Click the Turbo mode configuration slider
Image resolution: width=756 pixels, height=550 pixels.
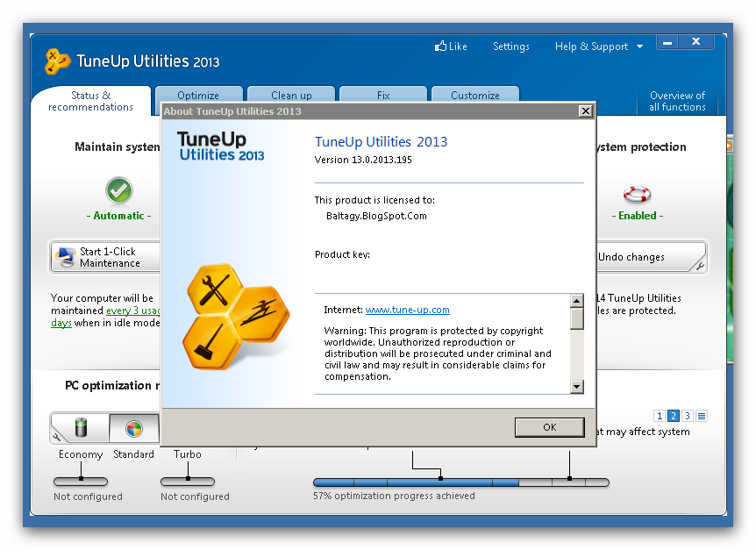click(188, 481)
